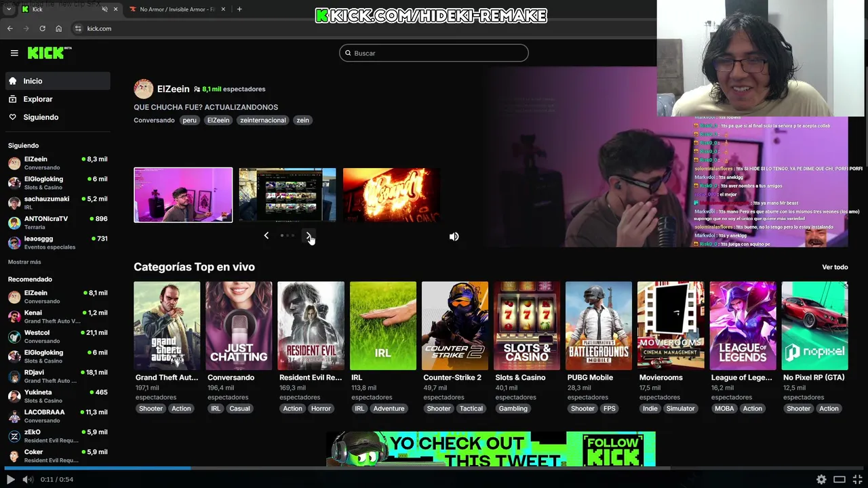The width and height of the screenshot is (868, 488).
Task: Open a new browser tab
Action: pyautogui.click(x=239, y=9)
